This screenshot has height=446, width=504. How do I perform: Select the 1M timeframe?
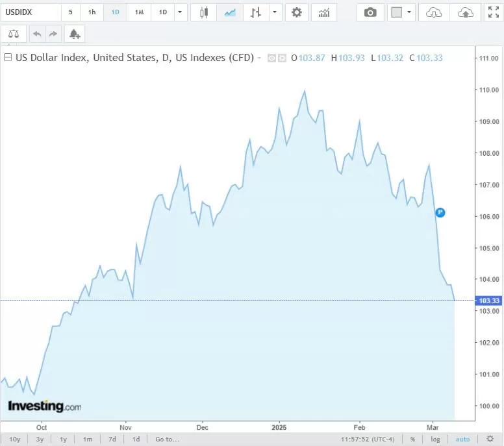pos(139,12)
